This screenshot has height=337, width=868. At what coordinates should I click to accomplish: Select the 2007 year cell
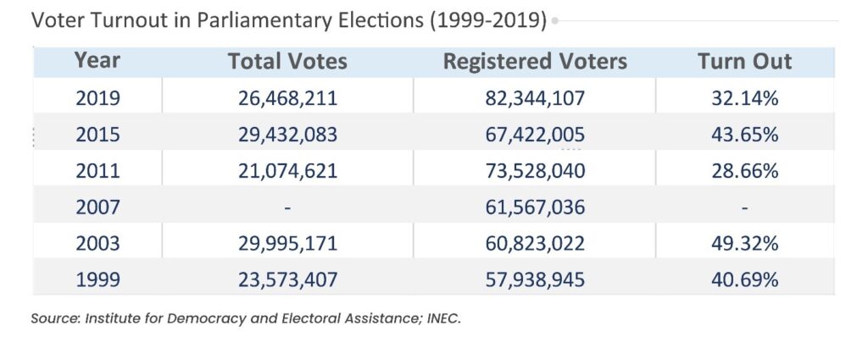point(97,207)
